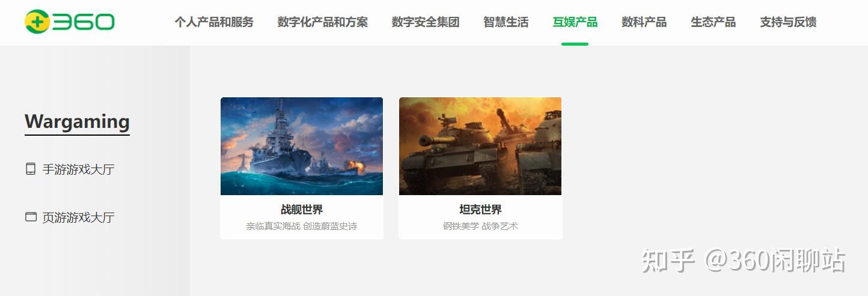Click the mobile phone icon beside 手游游戏大厅
Viewport: 868px width, 296px height.
point(31,169)
